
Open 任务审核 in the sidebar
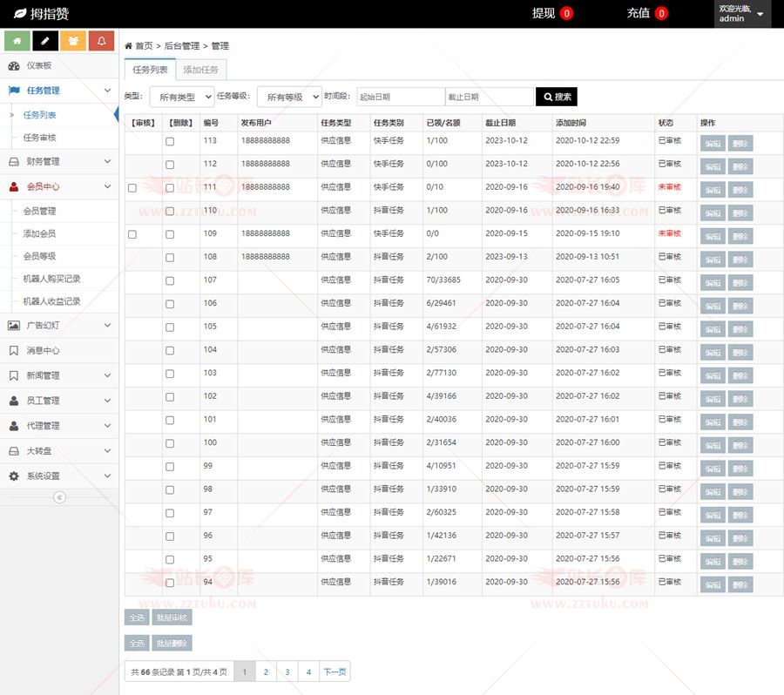point(40,138)
